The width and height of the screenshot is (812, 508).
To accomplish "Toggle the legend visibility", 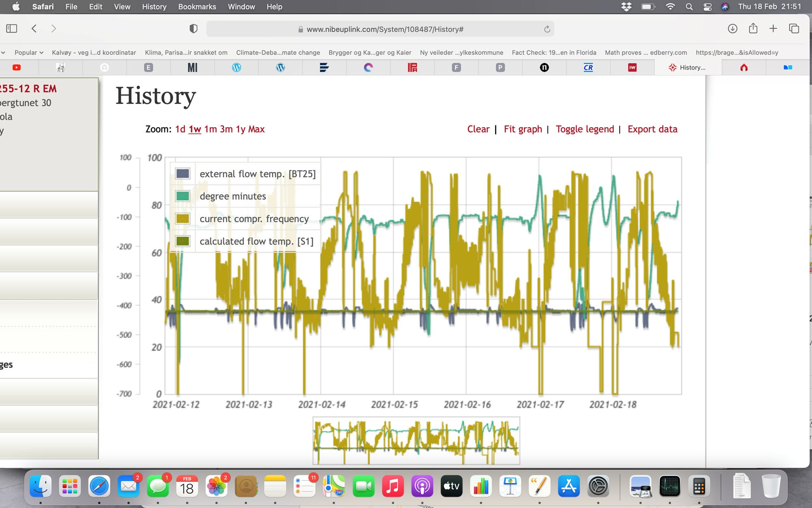I will pos(585,129).
